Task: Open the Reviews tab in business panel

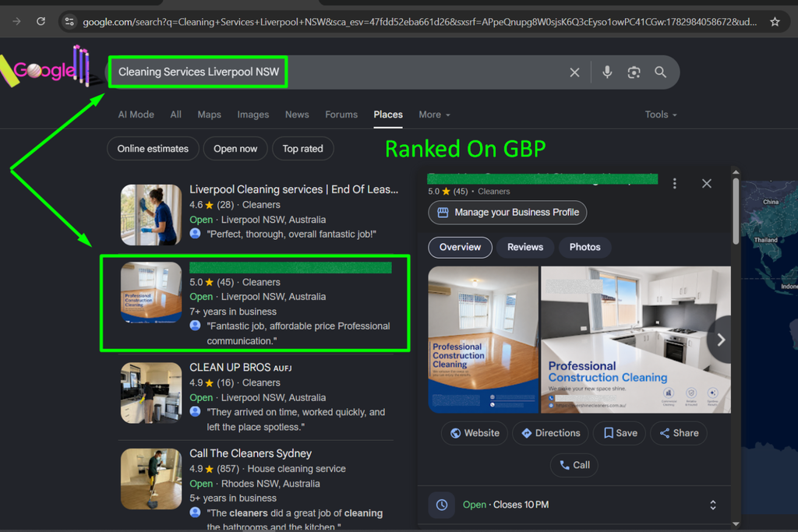Action: [525, 247]
